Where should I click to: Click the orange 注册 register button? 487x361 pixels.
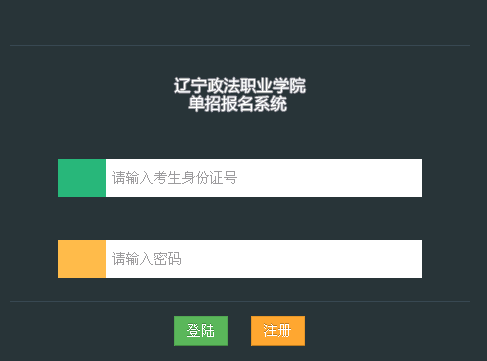pos(278,331)
